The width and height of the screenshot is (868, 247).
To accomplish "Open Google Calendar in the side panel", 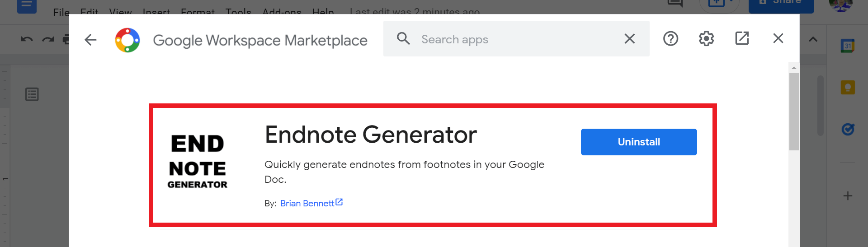I will pyautogui.click(x=848, y=46).
